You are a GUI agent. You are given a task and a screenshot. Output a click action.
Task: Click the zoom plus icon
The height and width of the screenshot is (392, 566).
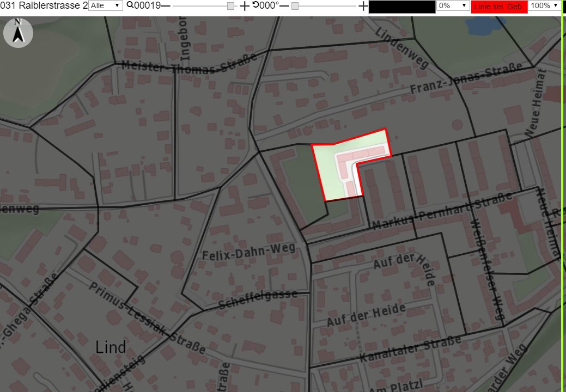click(245, 6)
